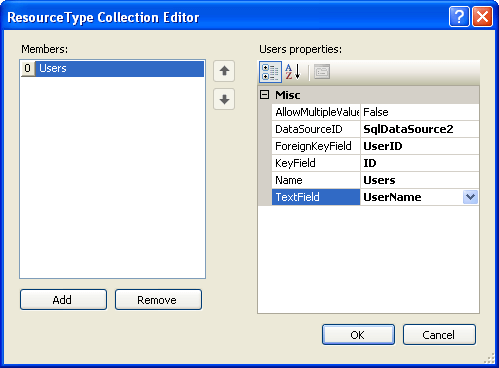Click the index 0 cell beside Users
499x368 pixels.
click(x=28, y=68)
